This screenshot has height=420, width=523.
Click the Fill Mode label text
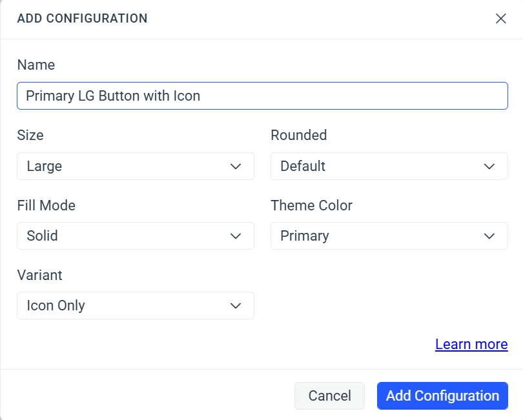(x=46, y=205)
